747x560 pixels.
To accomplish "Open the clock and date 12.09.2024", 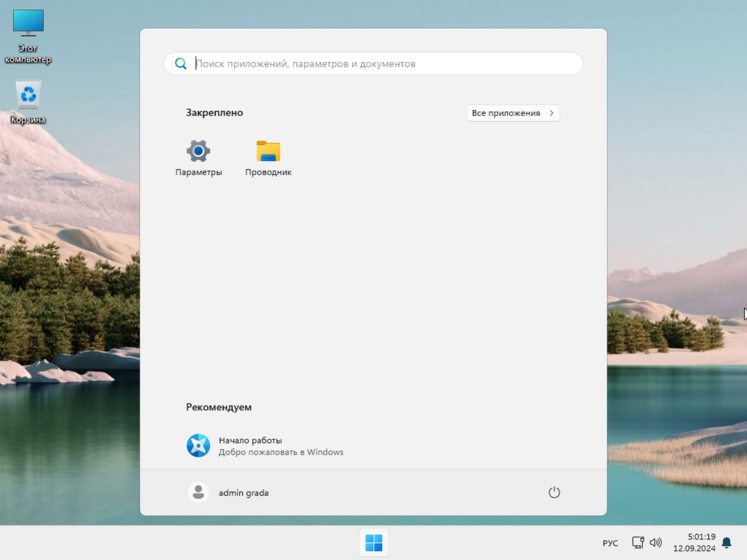I will [694, 542].
